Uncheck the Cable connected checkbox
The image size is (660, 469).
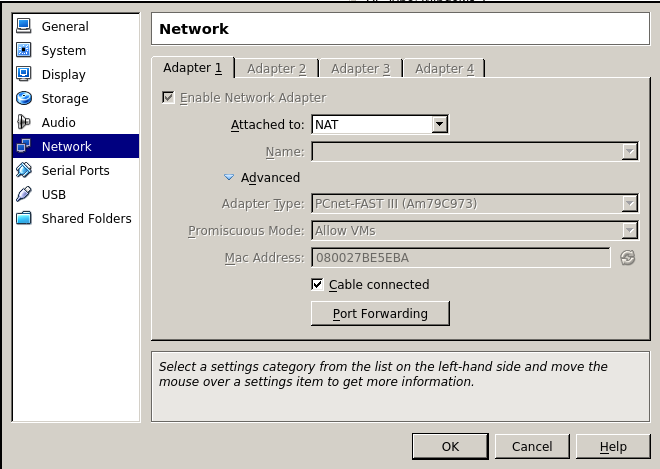[x=317, y=285]
